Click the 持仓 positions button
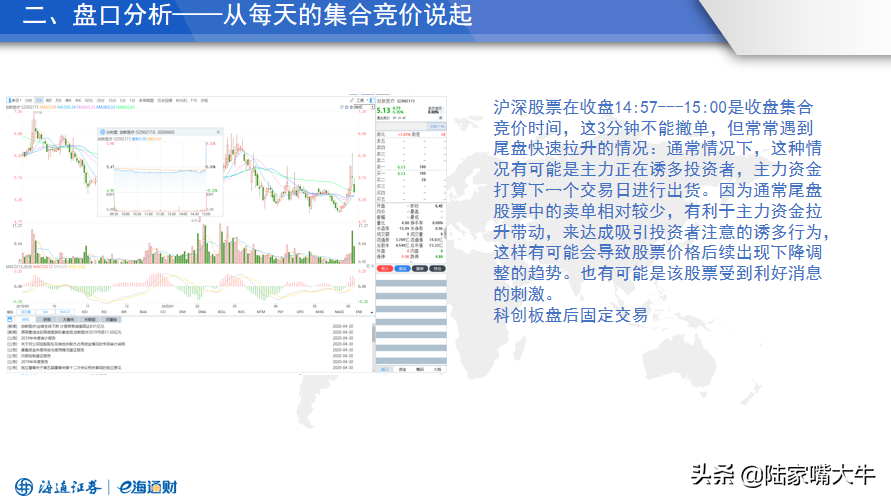The image size is (891, 501). (438, 269)
